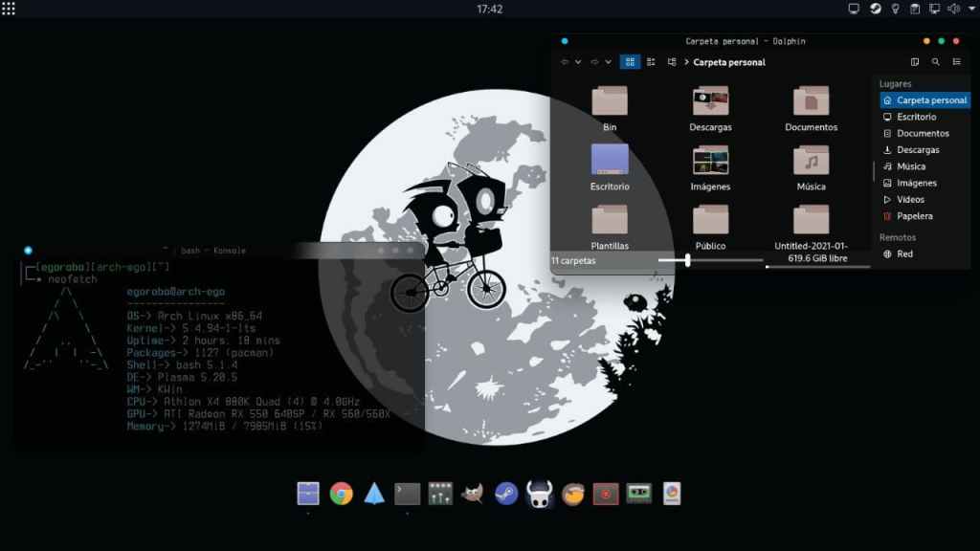Screen dimensions: 980x551
Task: Open Hollow Knight from the dock
Action: (x=540, y=494)
